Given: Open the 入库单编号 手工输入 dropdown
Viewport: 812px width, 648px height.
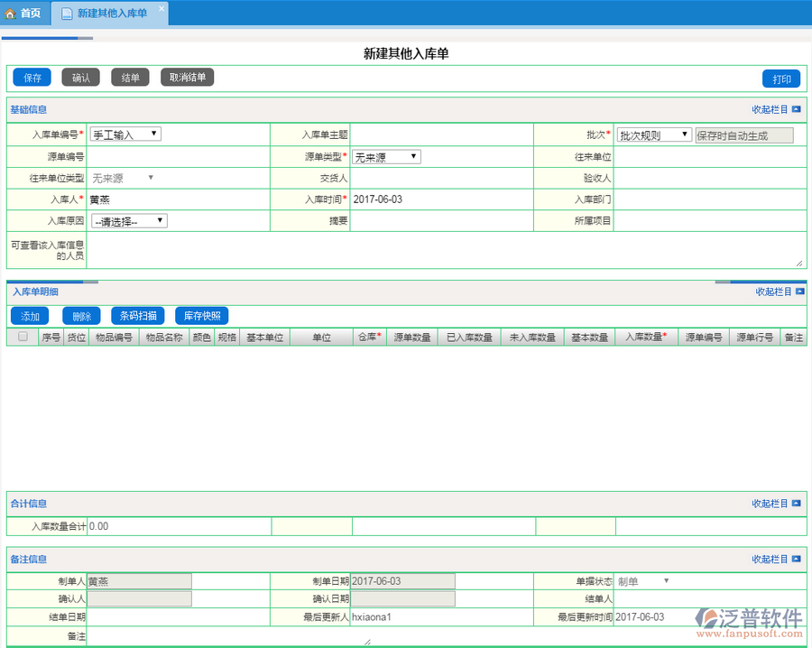Looking at the screenshot, I should click(125, 134).
